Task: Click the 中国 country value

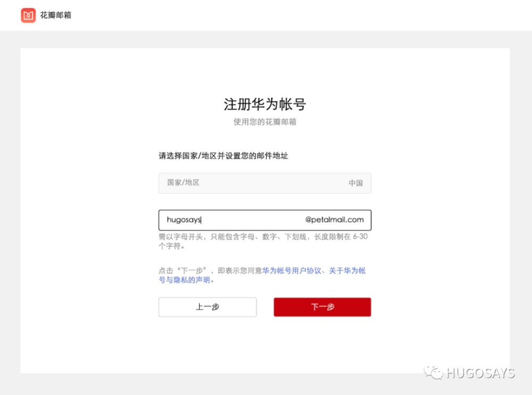Action: pos(355,183)
